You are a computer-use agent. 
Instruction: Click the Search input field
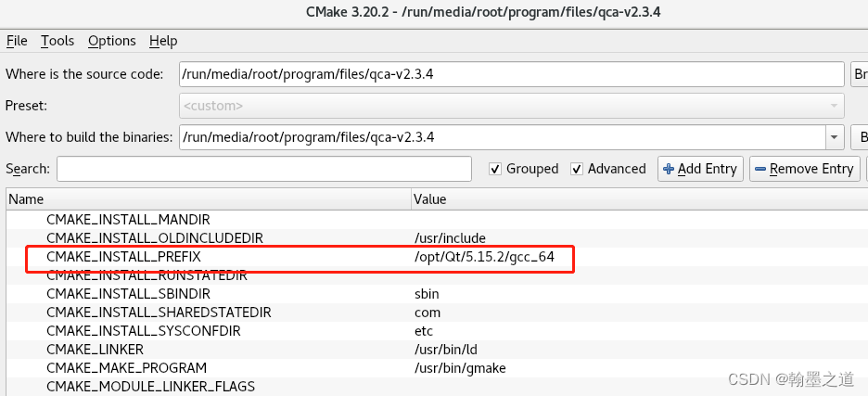click(264, 169)
